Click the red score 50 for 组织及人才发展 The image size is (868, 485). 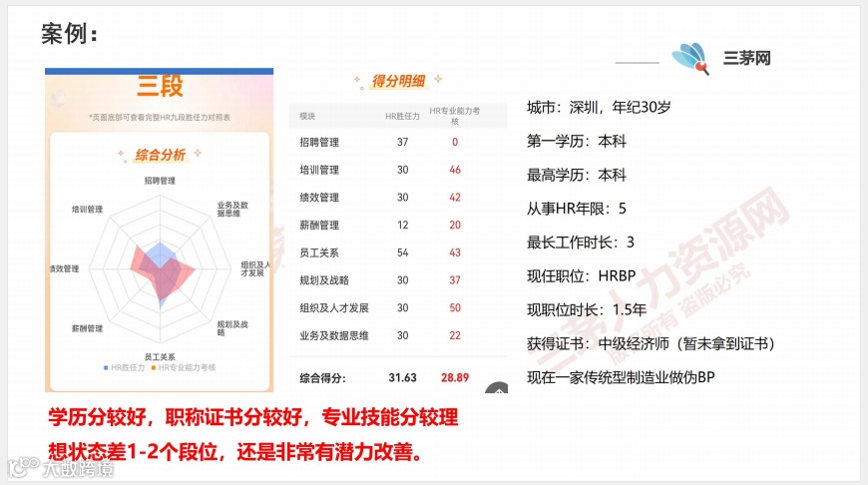[455, 308]
